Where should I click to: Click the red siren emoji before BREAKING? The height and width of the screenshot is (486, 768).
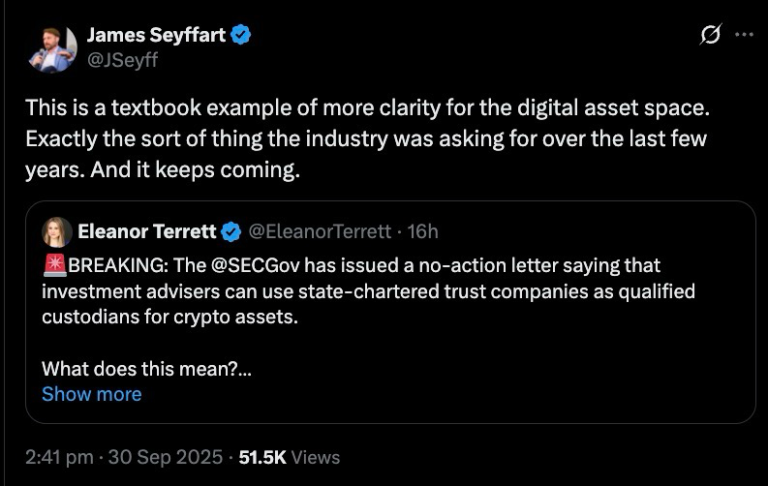click(54, 265)
